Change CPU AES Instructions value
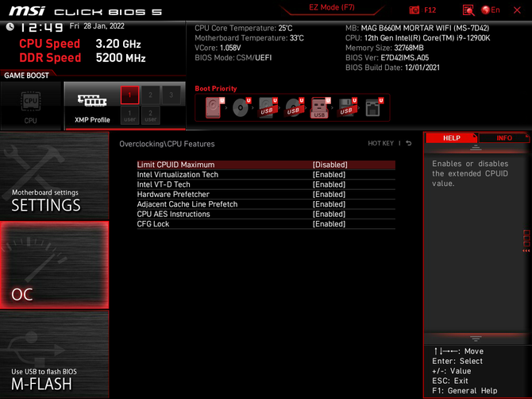Viewport: 532px width, 399px height. pos(329,214)
